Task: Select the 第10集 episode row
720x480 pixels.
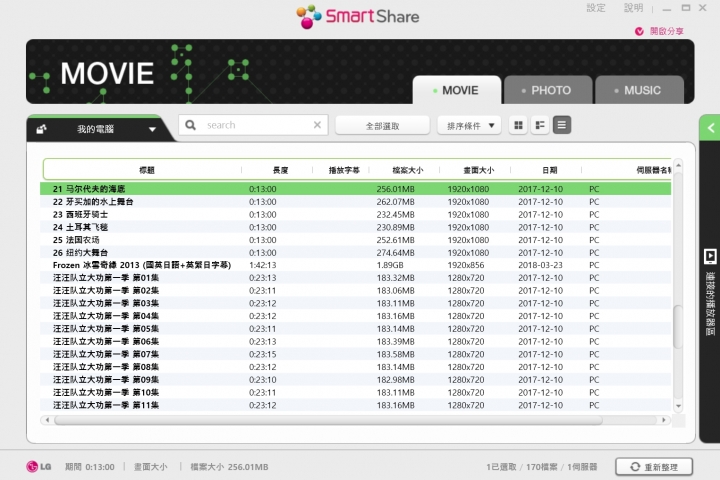Action: click(355, 392)
